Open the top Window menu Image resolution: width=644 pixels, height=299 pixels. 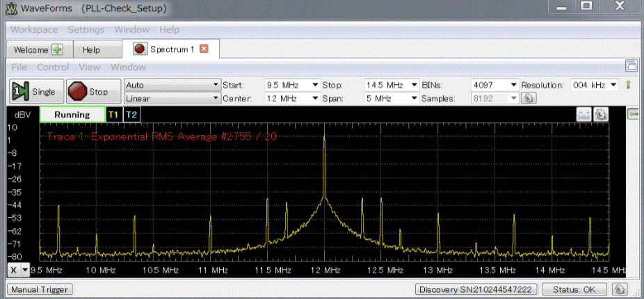click(x=132, y=30)
